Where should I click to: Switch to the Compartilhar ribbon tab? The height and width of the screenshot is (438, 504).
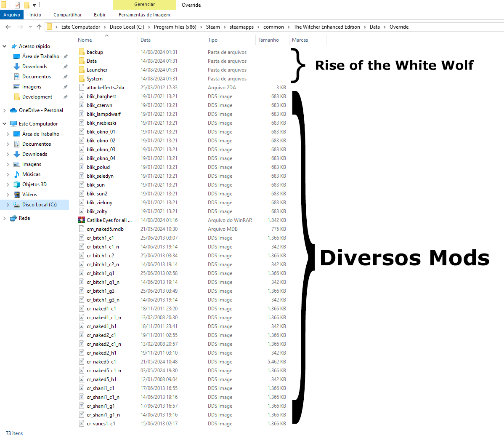pos(67,15)
